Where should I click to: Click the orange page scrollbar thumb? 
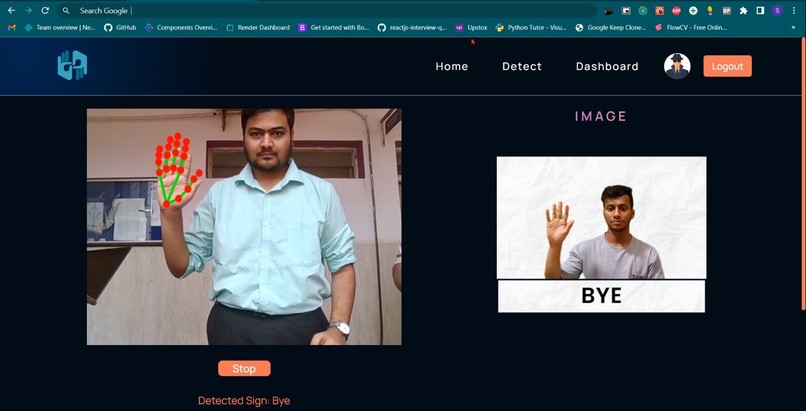[x=803, y=175]
